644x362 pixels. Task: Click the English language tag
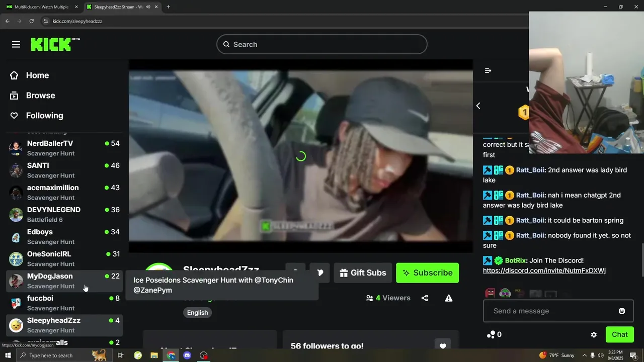(x=197, y=312)
